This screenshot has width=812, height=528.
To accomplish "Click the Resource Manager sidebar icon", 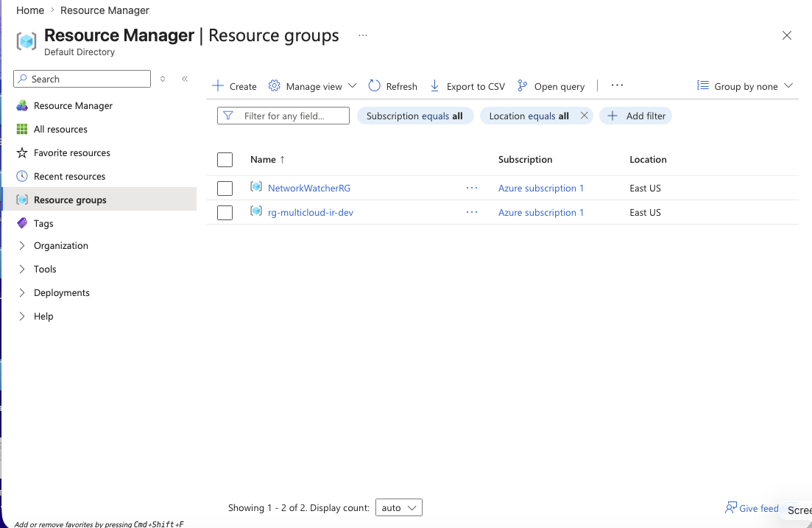I will click(x=22, y=106).
